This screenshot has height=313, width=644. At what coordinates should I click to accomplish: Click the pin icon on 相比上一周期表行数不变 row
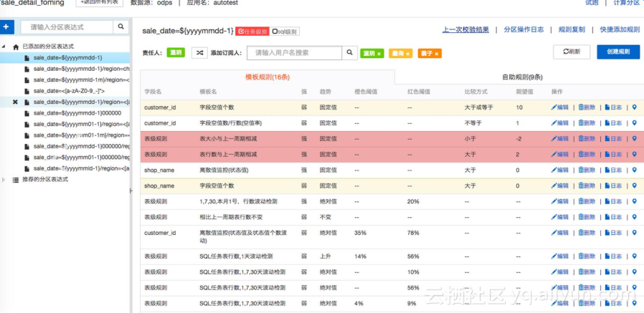(x=634, y=217)
